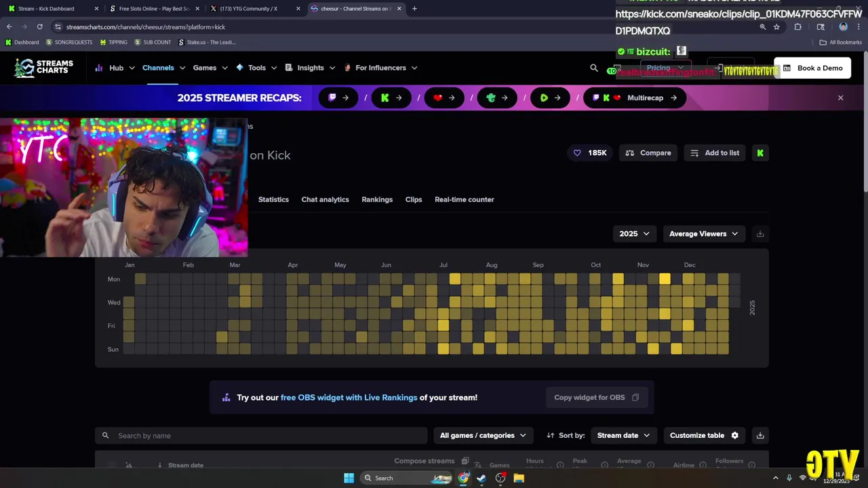Viewport: 868px width, 488px height.
Task: Open the Twitch streamer recap
Action: point(338,98)
